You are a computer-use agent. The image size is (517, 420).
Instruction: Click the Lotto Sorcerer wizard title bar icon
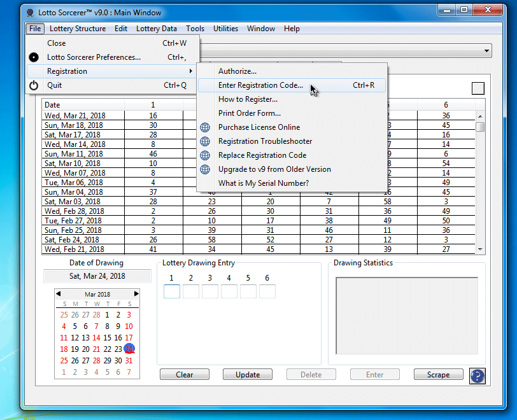[31, 13]
